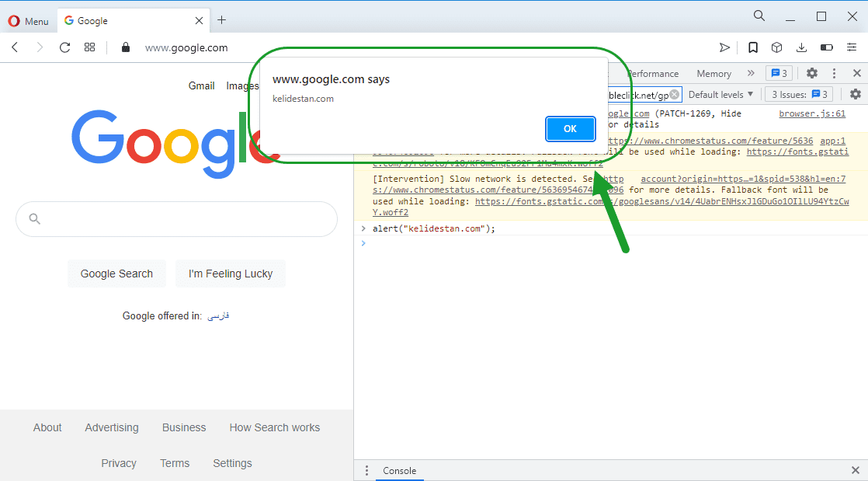
Task: Open the extensions cube icon
Action: click(776, 47)
